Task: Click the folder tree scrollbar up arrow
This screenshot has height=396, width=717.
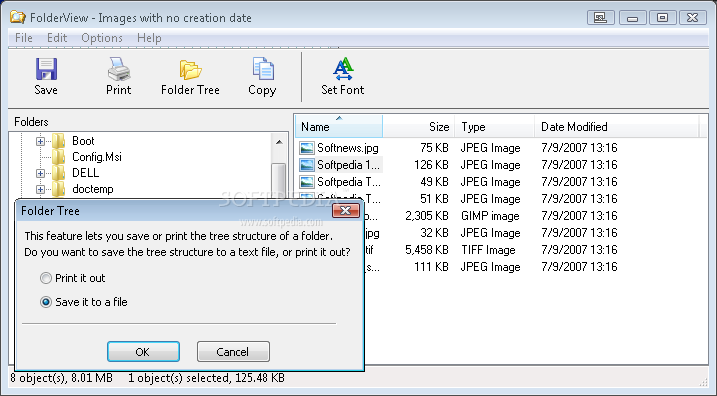Action: pyautogui.click(x=279, y=143)
